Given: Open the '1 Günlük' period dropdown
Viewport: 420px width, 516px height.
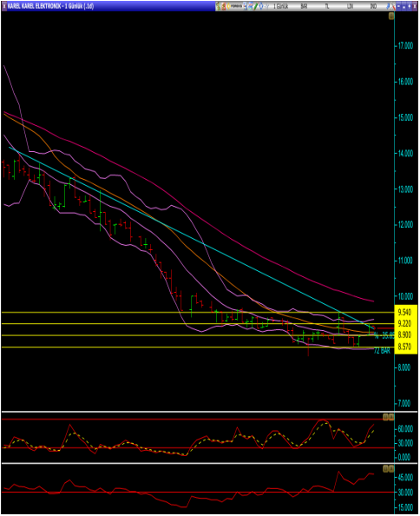Looking at the screenshot, I should (281, 6).
